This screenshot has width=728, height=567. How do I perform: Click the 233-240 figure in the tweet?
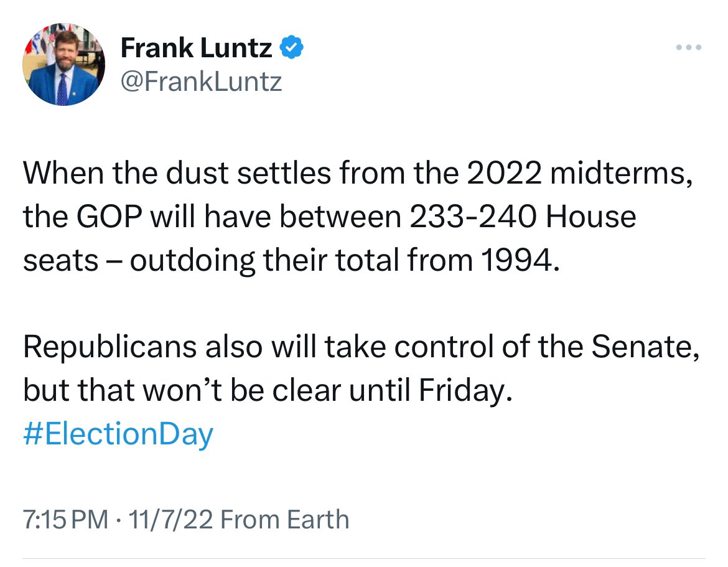[x=473, y=217]
